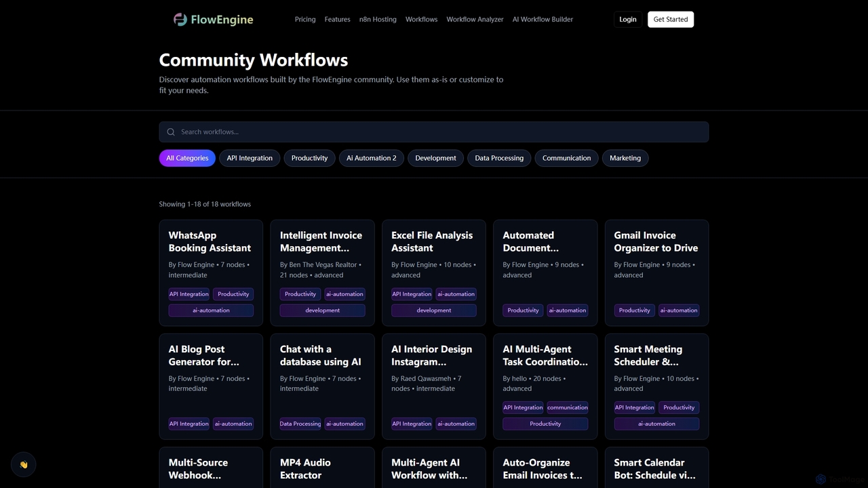The image size is (868, 488).
Task: Open the Workflows nav item
Action: click(x=421, y=19)
